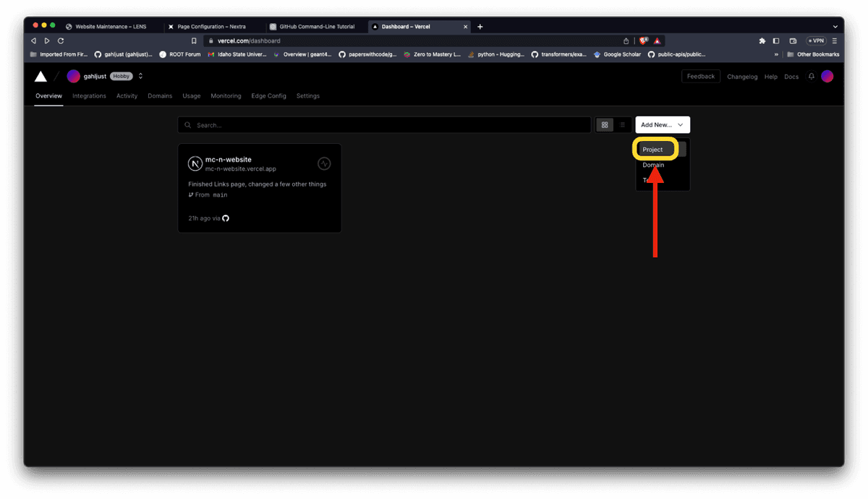Click the share icon in the address bar
Image resolution: width=868 pixels, height=499 pixels.
(626, 41)
